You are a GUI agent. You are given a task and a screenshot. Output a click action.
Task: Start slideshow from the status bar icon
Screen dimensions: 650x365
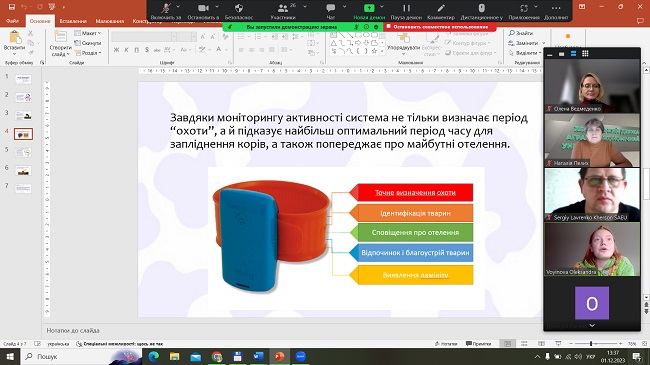558,343
